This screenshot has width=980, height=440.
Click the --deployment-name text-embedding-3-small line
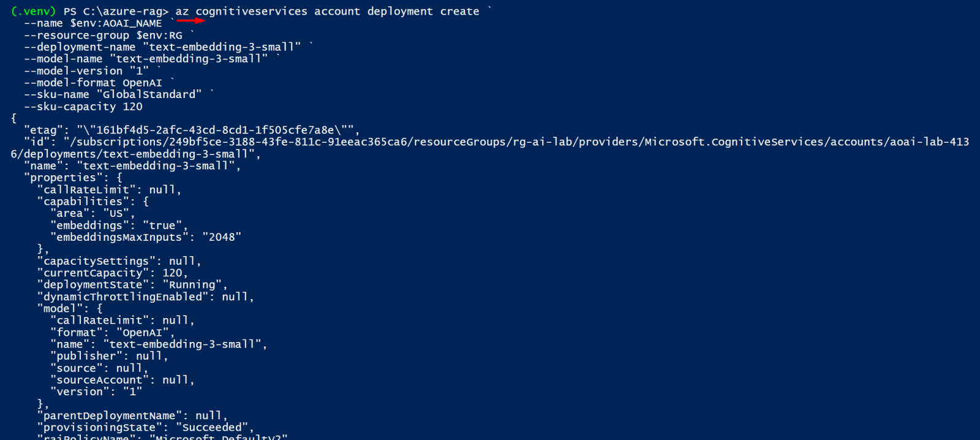coord(162,47)
